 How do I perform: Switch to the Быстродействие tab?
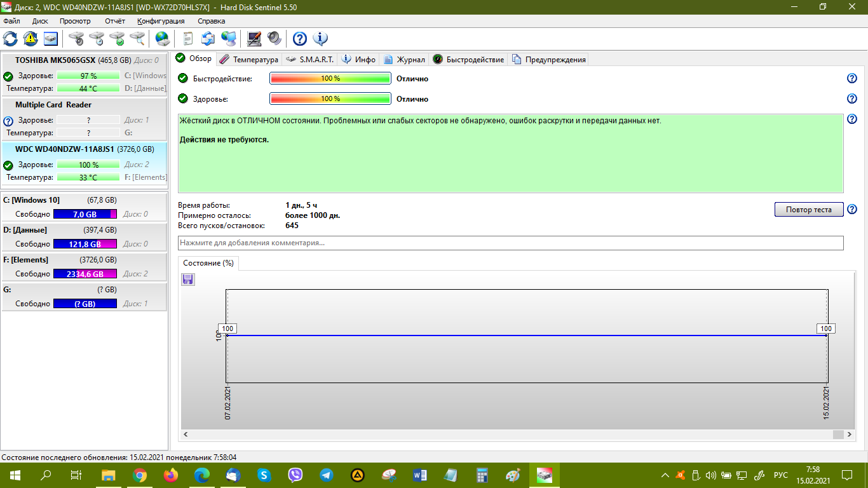pos(468,59)
